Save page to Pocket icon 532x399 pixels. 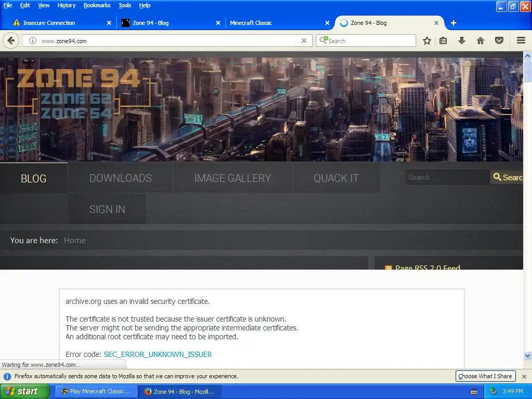[499, 41]
